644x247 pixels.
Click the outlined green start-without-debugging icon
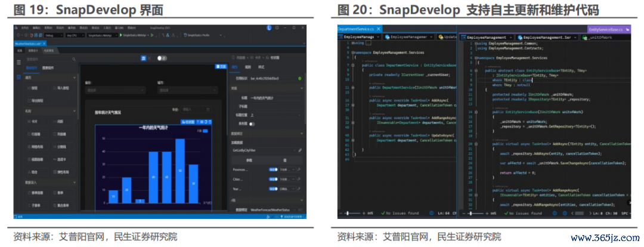tap(152, 35)
